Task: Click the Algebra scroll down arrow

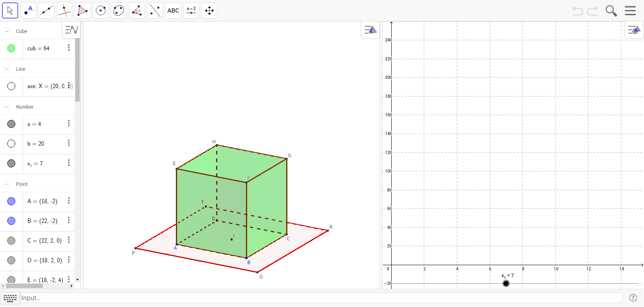Action: pos(77,280)
